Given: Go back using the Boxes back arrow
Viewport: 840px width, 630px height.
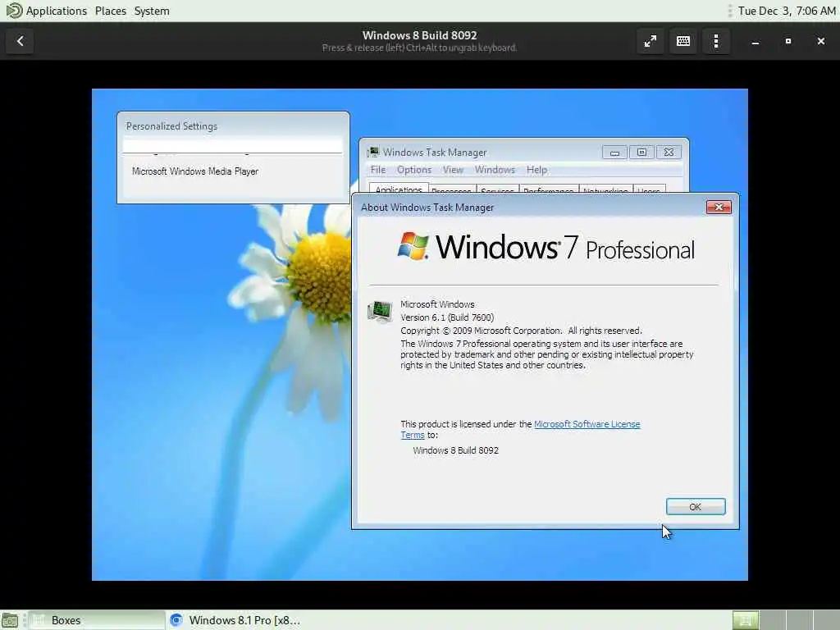Looking at the screenshot, I should [20, 41].
